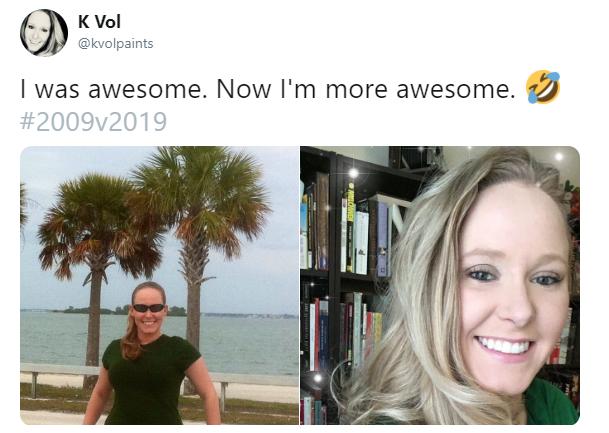The image size is (609, 433).
Task: Open the right selfie photo
Action: [x=440, y=285]
